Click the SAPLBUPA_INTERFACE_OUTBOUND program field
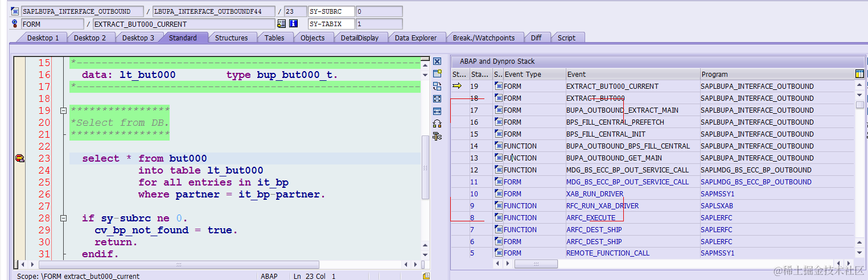 coord(84,11)
